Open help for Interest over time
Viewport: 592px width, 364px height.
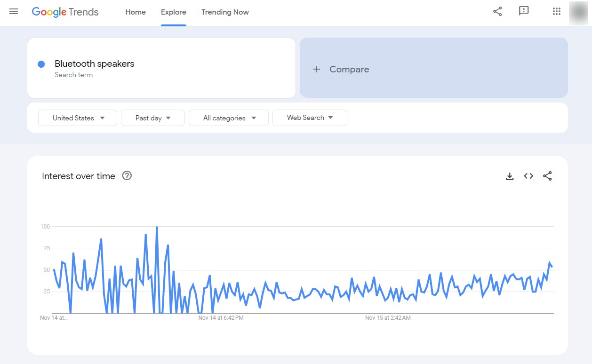127,175
